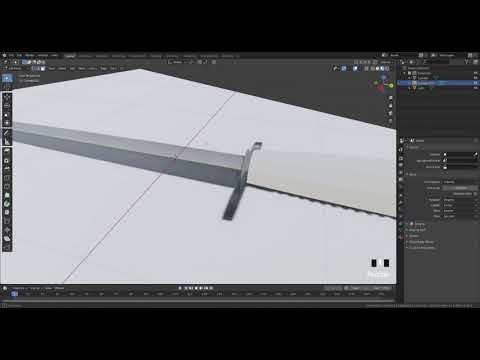Viewport: 480px width, 360px height.
Task: Select the Move tool
Action: click(x=7, y=98)
